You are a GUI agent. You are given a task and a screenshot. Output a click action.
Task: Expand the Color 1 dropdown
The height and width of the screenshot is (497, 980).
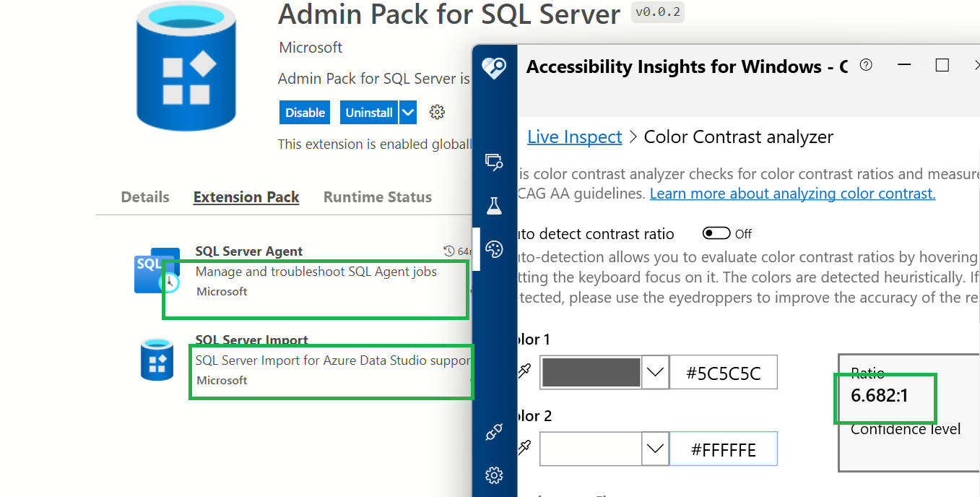point(655,371)
